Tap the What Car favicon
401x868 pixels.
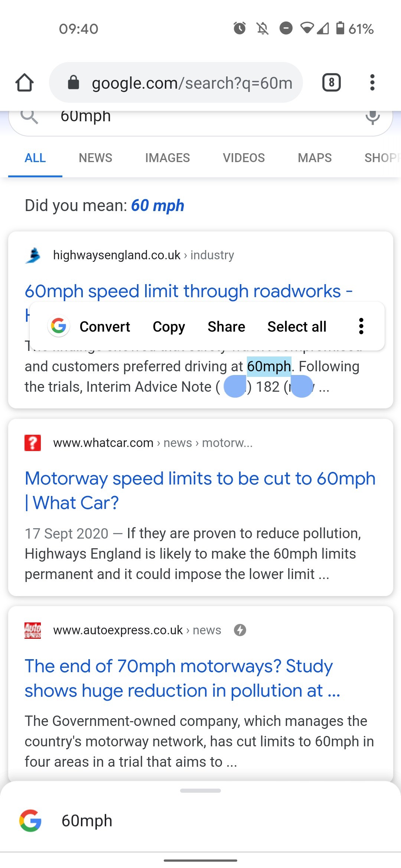[32, 443]
